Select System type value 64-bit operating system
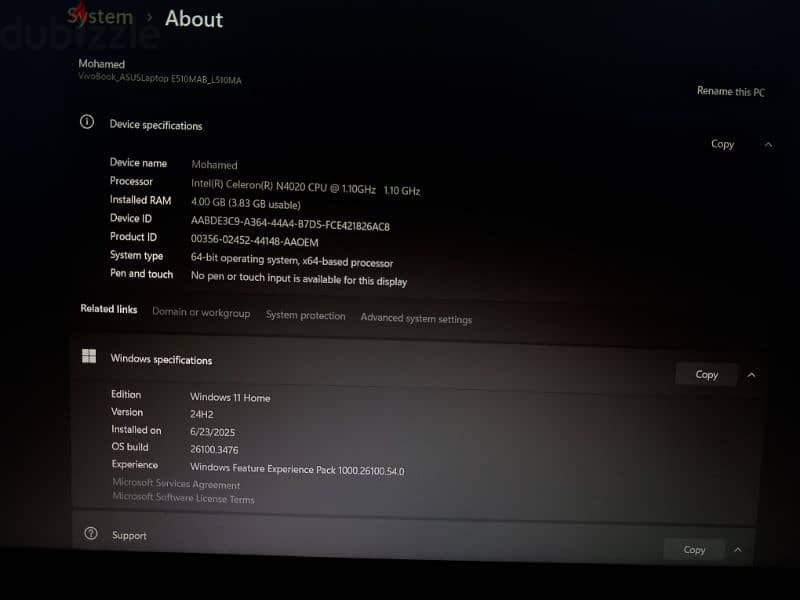 tap(244, 259)
